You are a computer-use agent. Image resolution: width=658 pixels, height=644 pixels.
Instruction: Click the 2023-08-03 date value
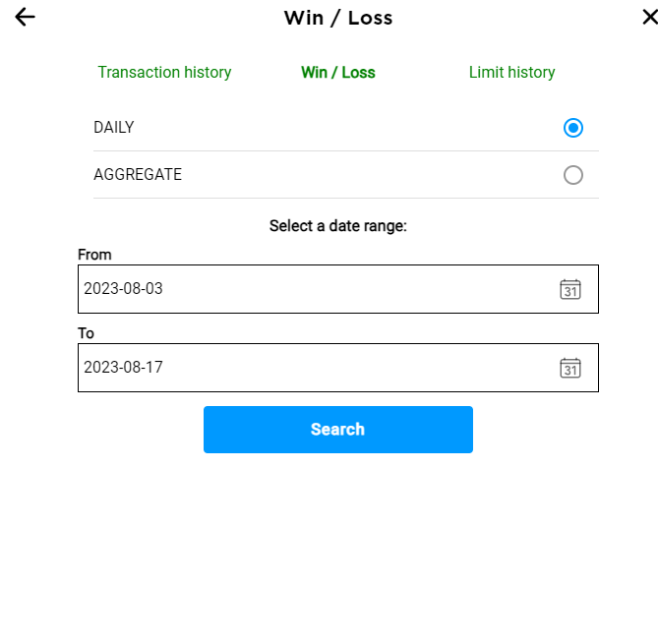pos(123,289)
